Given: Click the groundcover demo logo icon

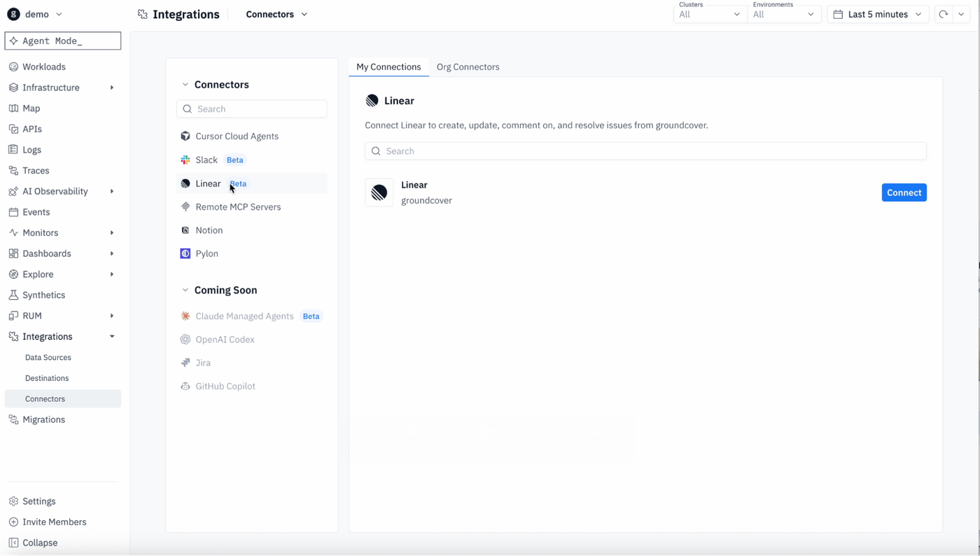Looking at the screenshot, I should click(x=13, y=14).
